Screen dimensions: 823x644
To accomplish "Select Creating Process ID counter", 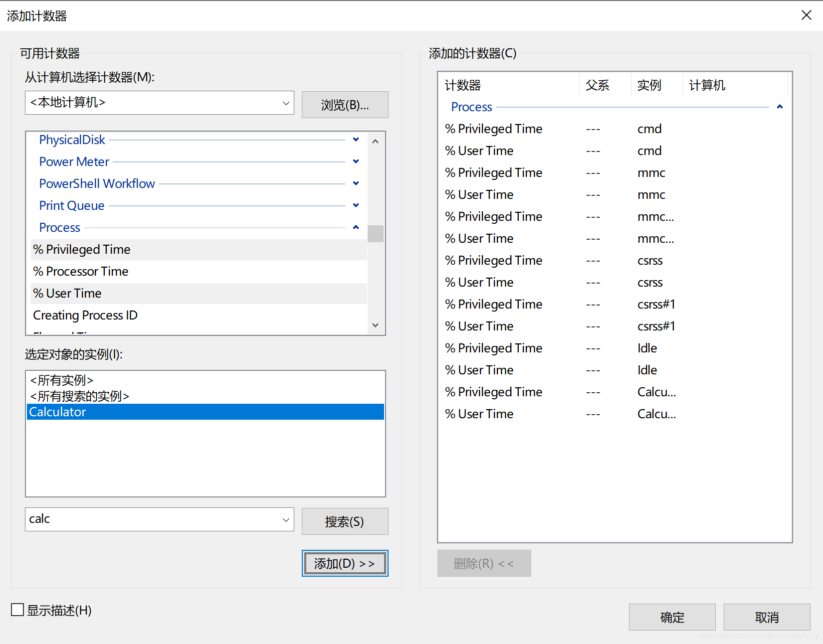I will (x=199, y=315).
